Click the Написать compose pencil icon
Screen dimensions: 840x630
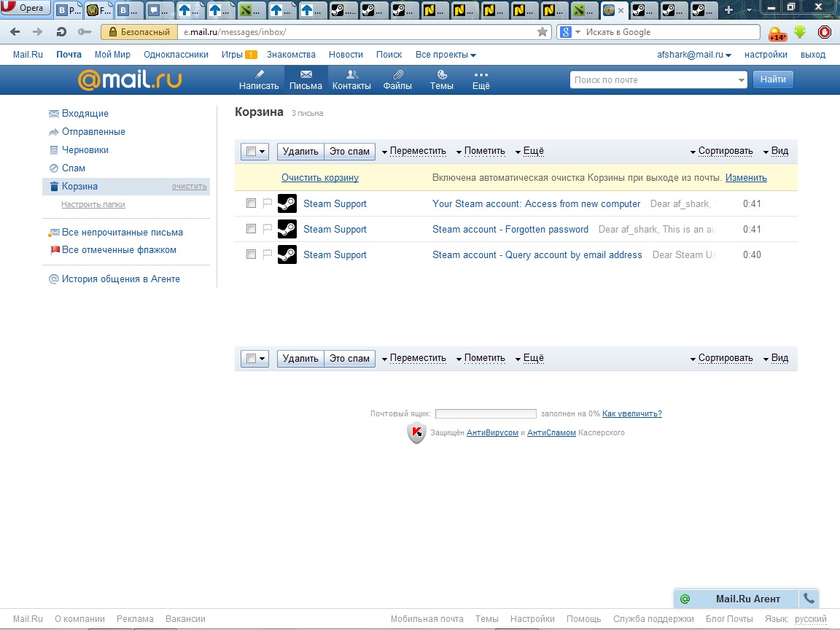260,74
